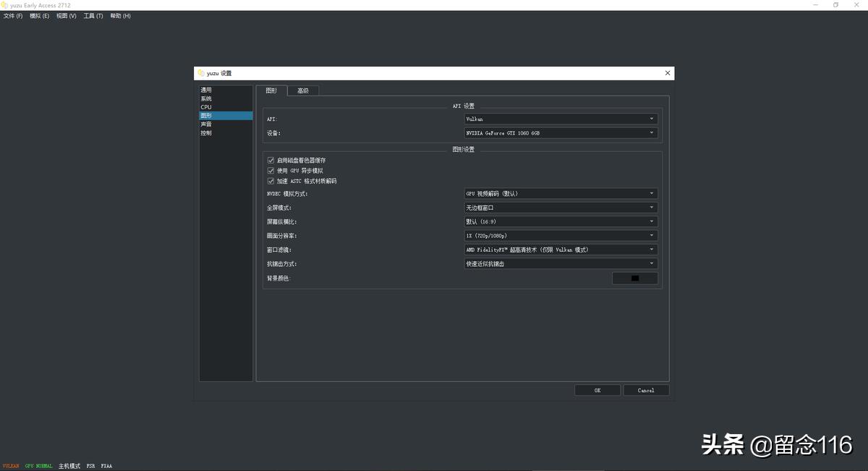Toggle 使用 GPU 异步模拟 checkbox
The width and height of the screenshot is (868, 471).
pos(271,171)
